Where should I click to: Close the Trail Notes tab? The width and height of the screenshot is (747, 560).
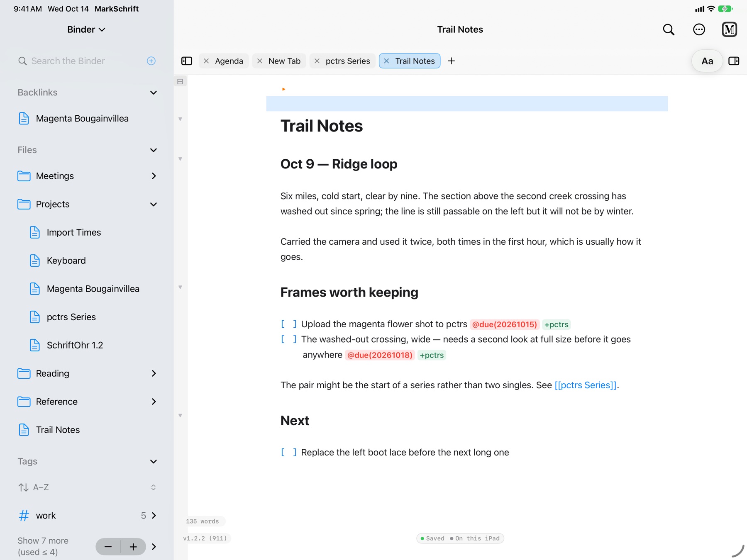[x=386, y=61]
